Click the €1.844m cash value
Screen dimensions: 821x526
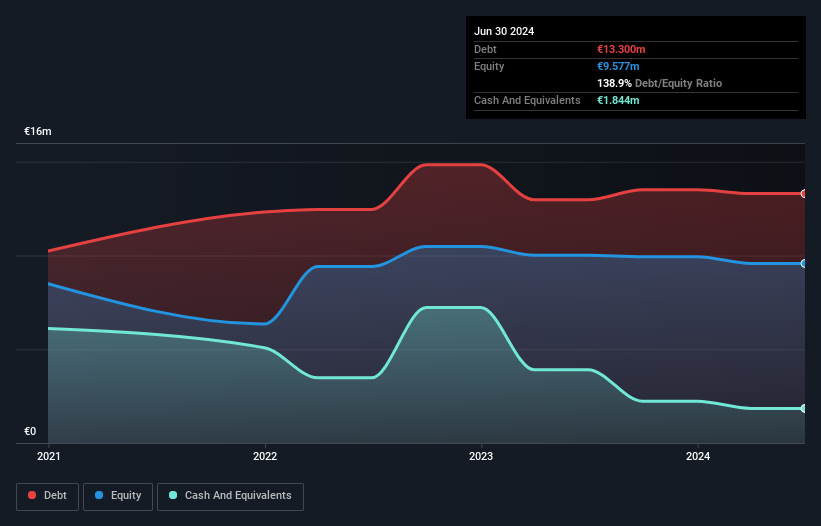click(618, 100)
